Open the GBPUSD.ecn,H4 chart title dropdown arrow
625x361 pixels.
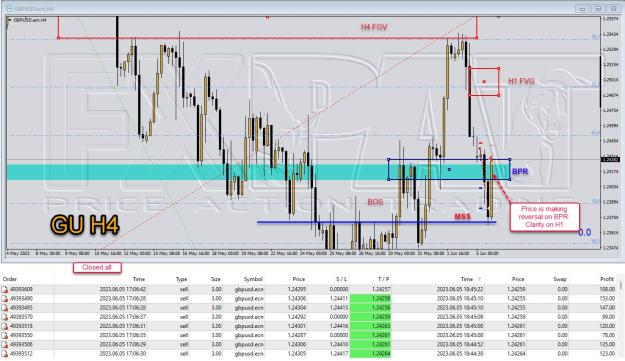point(10,20)
